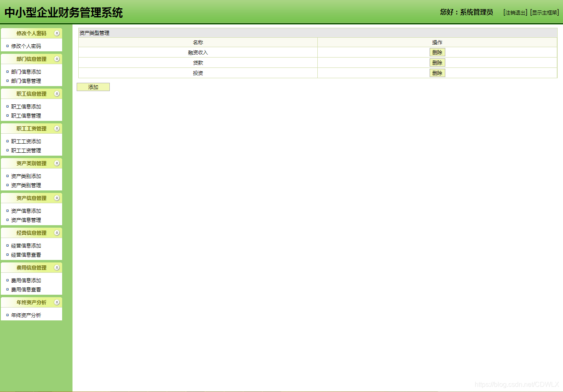Click the 资产信息管理 section header
This screenshot has width=563, height=392.
31,198
